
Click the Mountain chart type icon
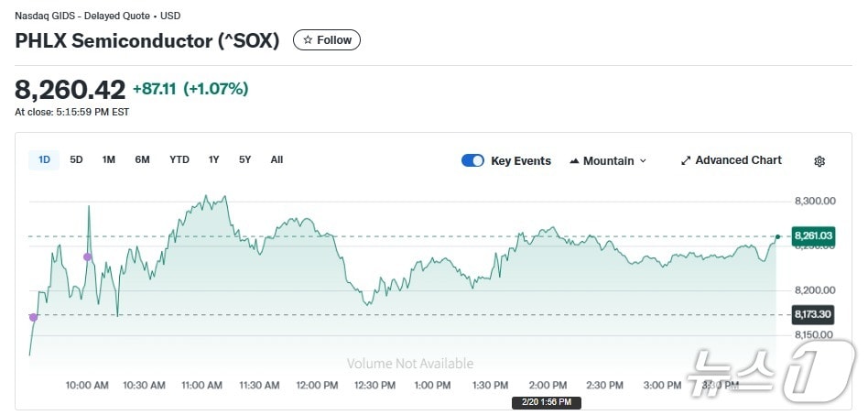coord(574,161)
